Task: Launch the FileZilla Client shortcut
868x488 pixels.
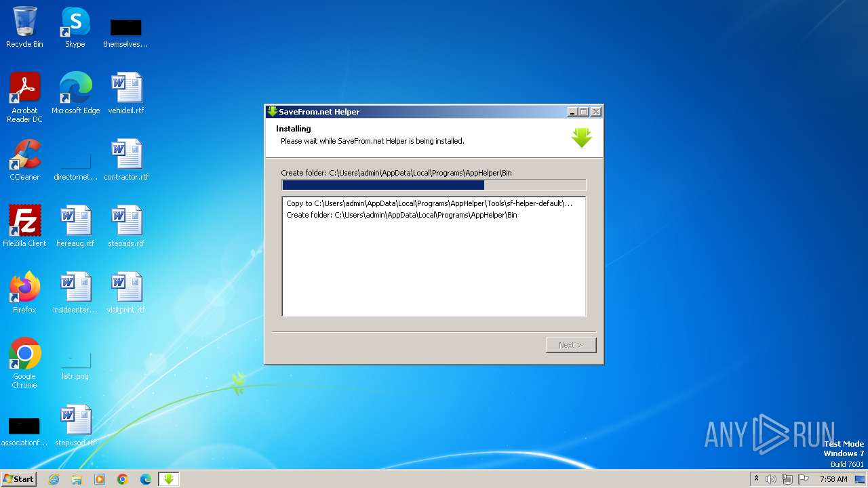Action: pyautogui.click(x=24, y=226)
